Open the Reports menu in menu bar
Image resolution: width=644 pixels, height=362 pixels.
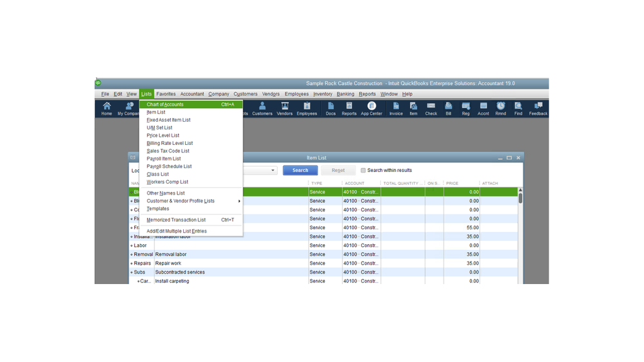pyautogui.click(x=367, y=94)
